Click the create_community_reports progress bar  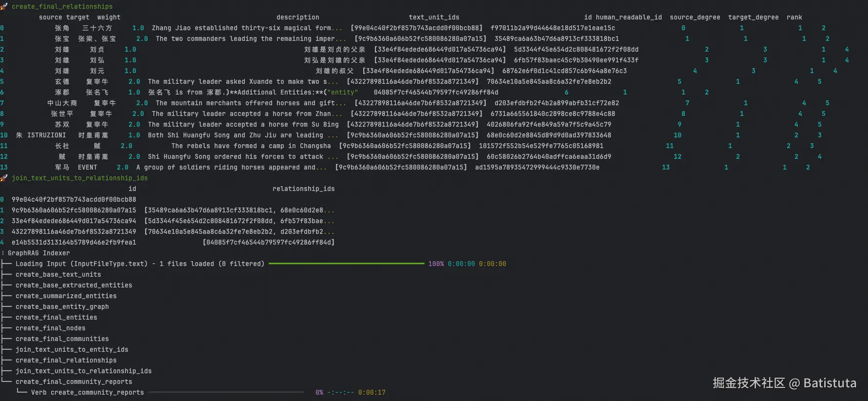click(x=226, y=392)
